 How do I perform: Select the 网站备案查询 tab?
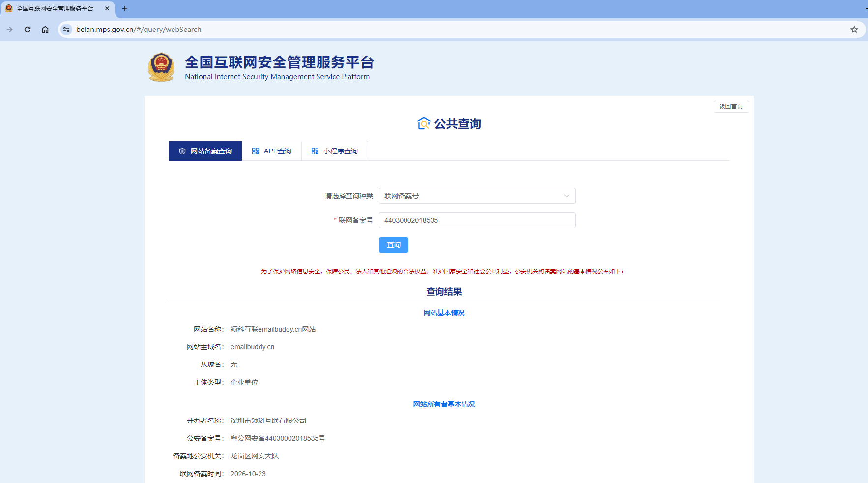(x=205, y=151)
